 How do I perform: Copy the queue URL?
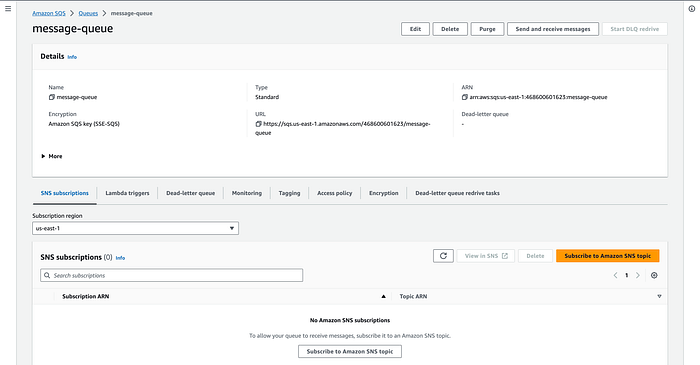click(258, 124)
